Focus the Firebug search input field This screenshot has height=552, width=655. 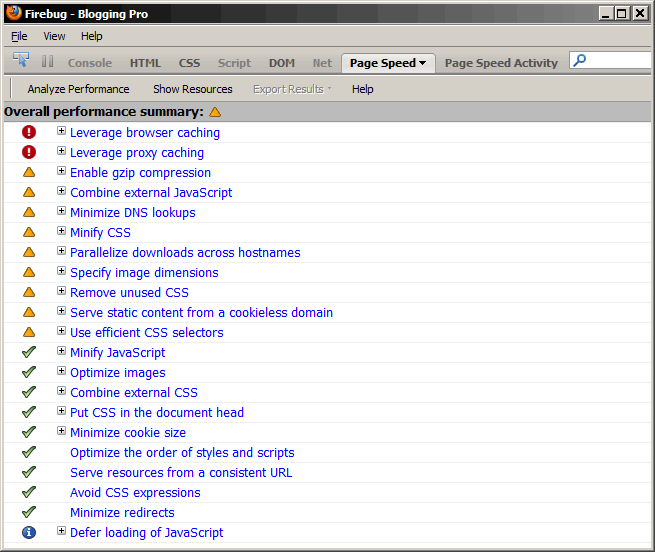click(x=611, y=61)
